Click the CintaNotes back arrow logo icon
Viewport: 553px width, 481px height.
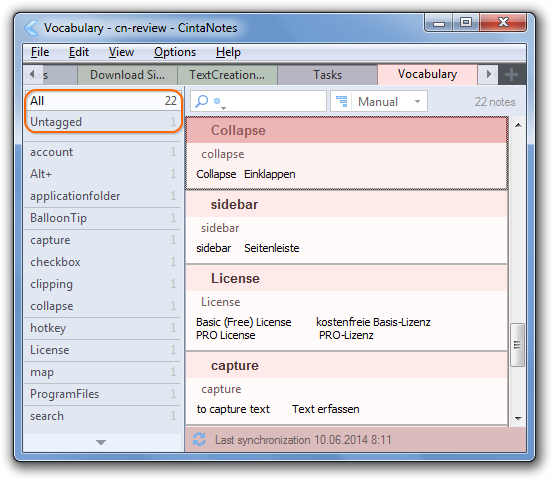31,28
